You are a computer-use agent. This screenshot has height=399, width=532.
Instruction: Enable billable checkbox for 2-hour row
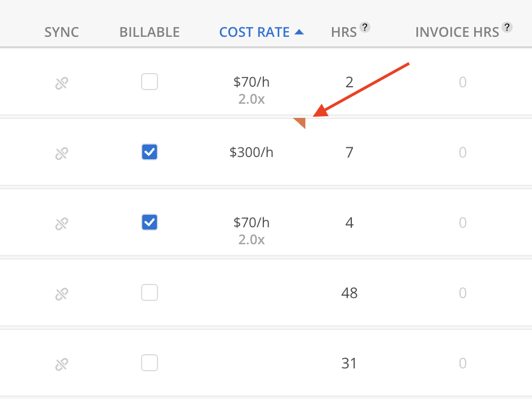point(150,83)
